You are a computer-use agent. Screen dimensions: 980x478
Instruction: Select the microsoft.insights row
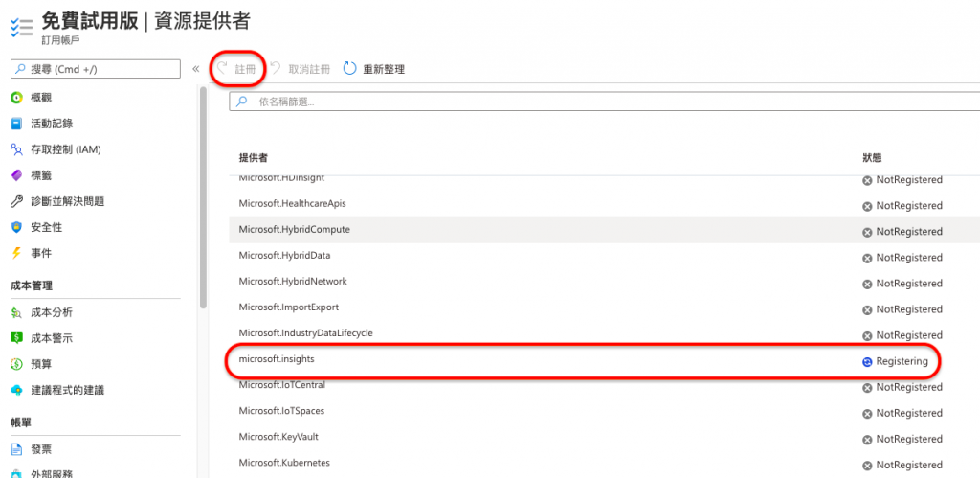click(605, 360)
